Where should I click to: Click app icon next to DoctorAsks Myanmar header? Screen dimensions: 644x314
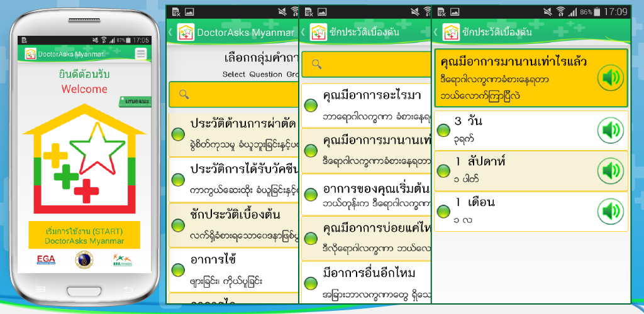pos(186,32)
